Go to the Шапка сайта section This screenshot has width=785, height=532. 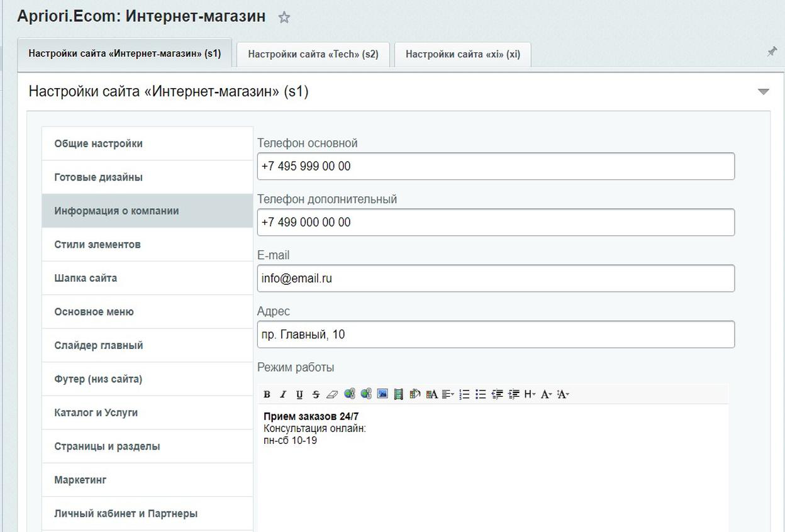click(x=86, y=278)
